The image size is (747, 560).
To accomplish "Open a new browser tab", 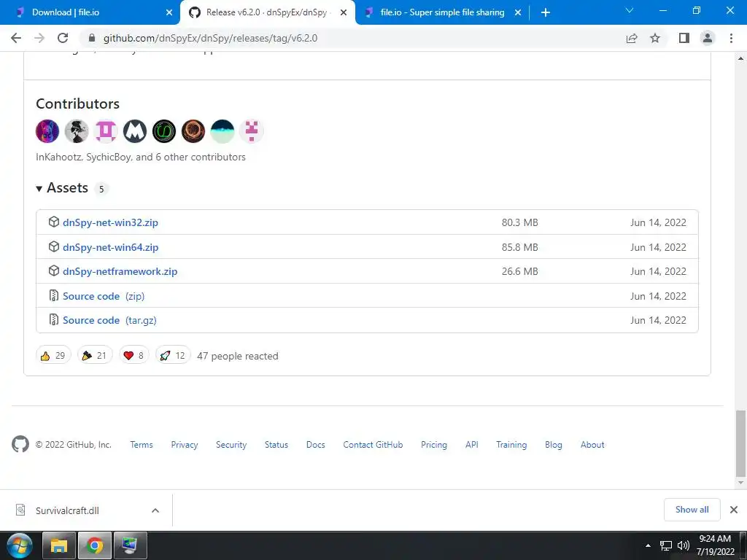I will coord(546,12).
